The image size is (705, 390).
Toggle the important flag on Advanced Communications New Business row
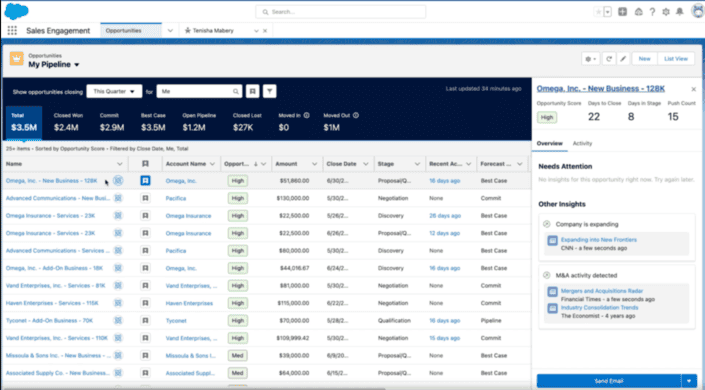(x=145, y=198)
